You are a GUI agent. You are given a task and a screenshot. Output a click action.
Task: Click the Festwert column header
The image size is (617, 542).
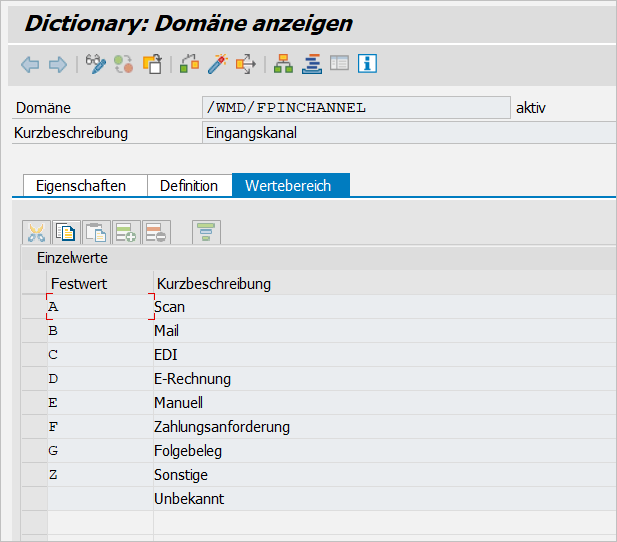click(x=80, y=284)
